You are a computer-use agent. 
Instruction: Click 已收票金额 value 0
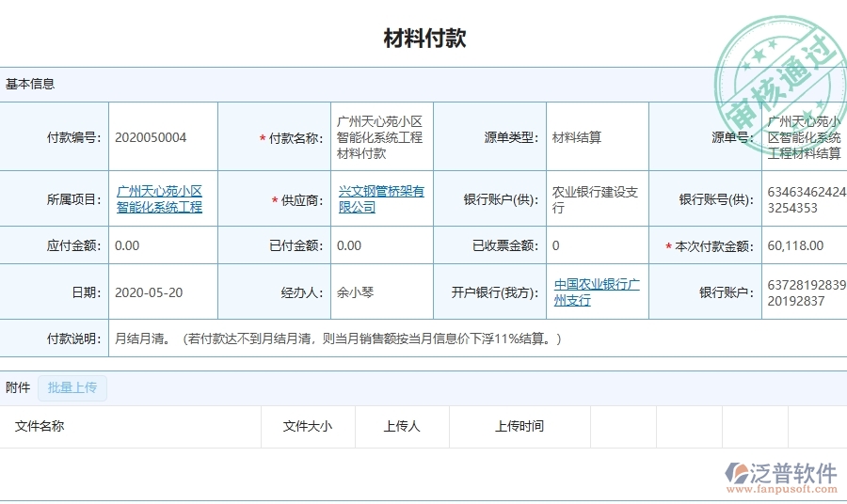pos(556,246)
